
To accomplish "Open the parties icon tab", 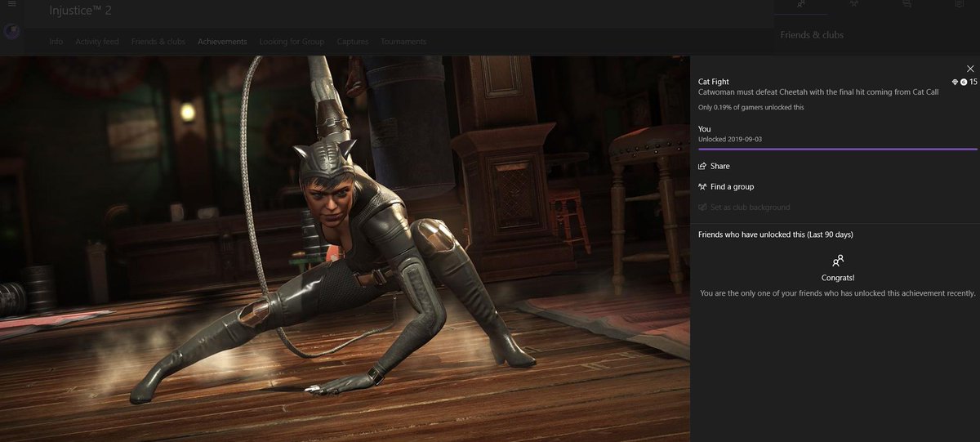I will [854, 4].
